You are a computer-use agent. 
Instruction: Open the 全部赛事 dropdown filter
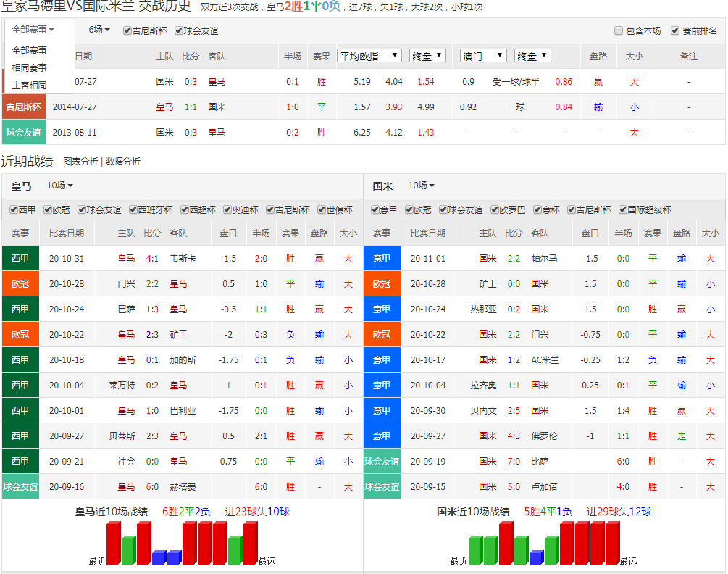click(x=33, y=30)
